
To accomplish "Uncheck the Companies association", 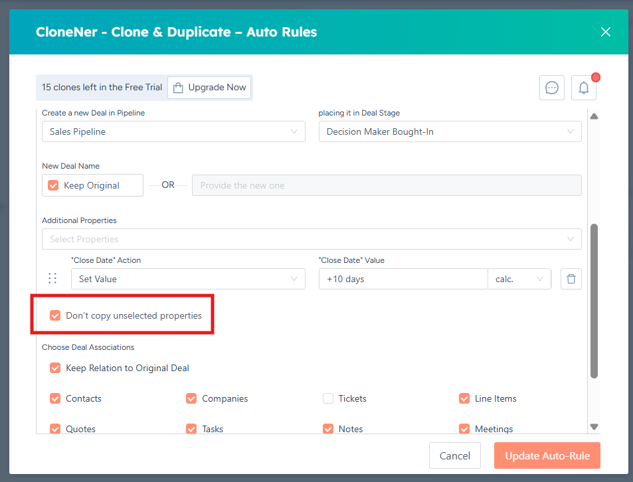I will pos(191,398).
